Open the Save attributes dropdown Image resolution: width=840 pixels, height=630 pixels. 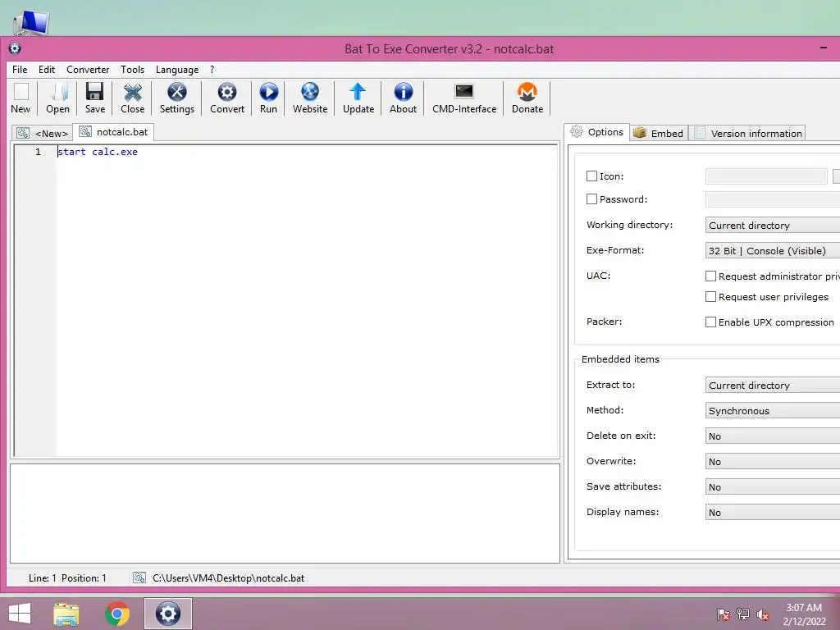[x=773, y=487]
